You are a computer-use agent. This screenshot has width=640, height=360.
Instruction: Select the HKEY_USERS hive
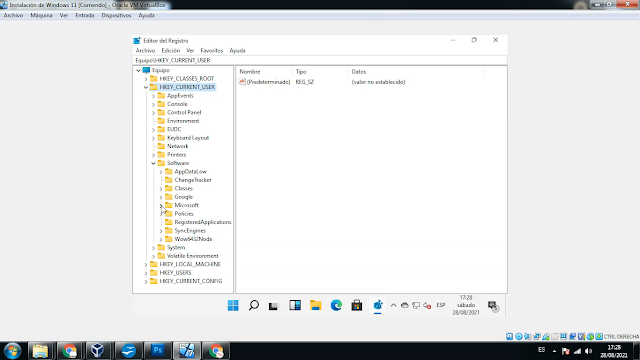(x=175, y=273)
